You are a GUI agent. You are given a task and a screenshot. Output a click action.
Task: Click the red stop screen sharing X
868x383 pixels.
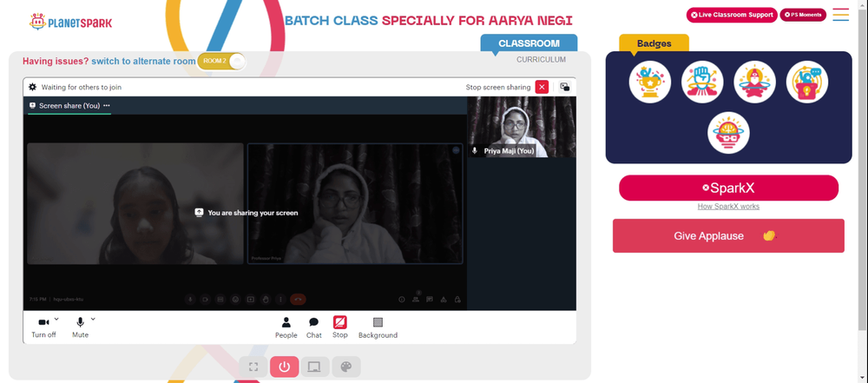pos(542,87)
